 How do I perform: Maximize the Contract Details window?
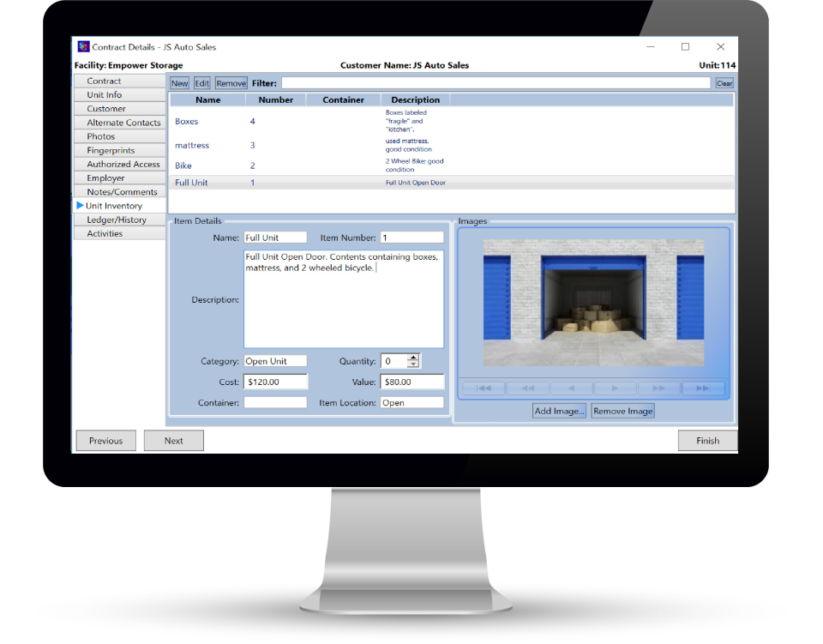686,46
